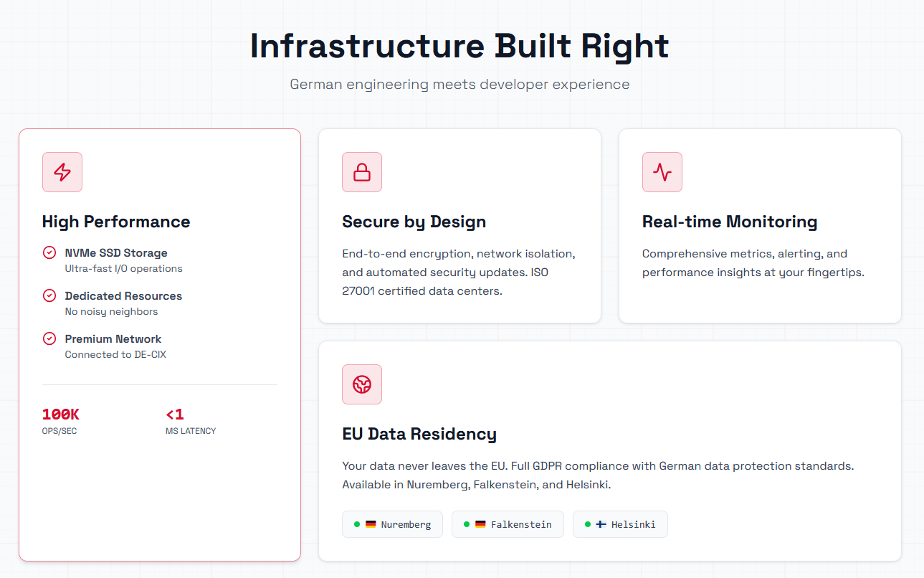The width and height of the screenshot is (924, 578).
Task: Click the German flag on the Falkenstein badge
Action: pyautogui.click(x=480, y=524)
